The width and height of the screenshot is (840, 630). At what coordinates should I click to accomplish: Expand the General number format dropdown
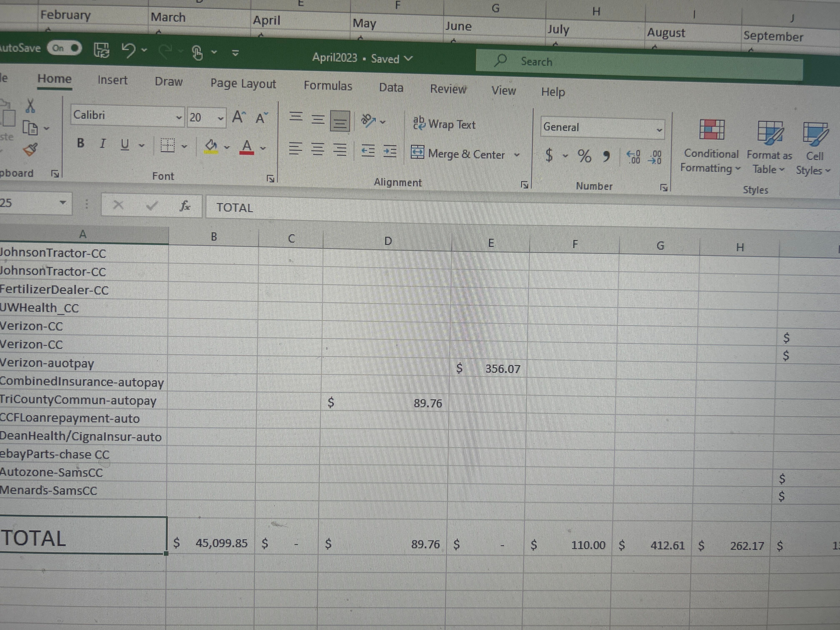pos(659,130)
